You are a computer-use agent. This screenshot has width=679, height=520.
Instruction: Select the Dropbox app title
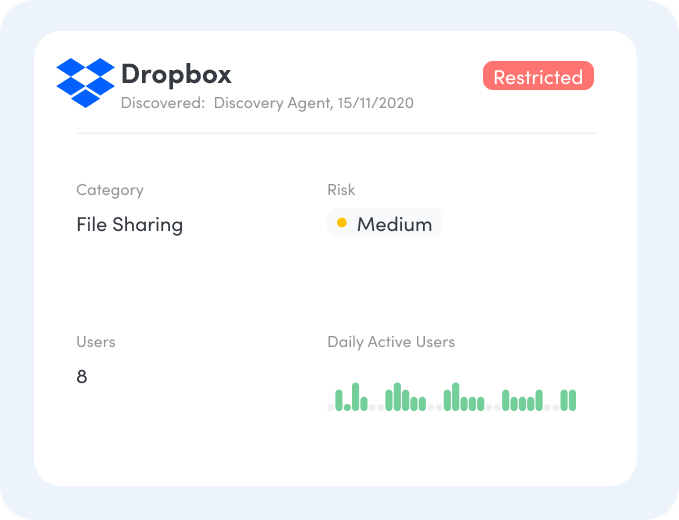pos(176,74)
